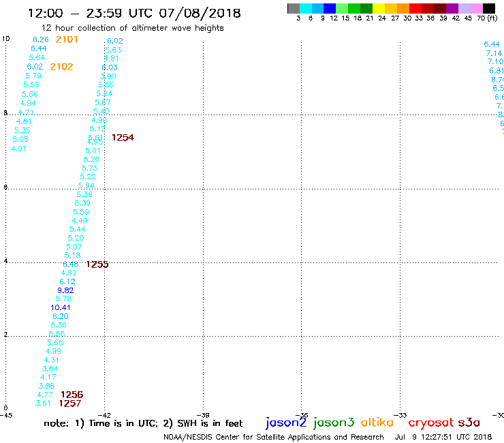The image size is (504, 443).
Task: Click the dark red 1254 time label
Action: coord(123,138)
